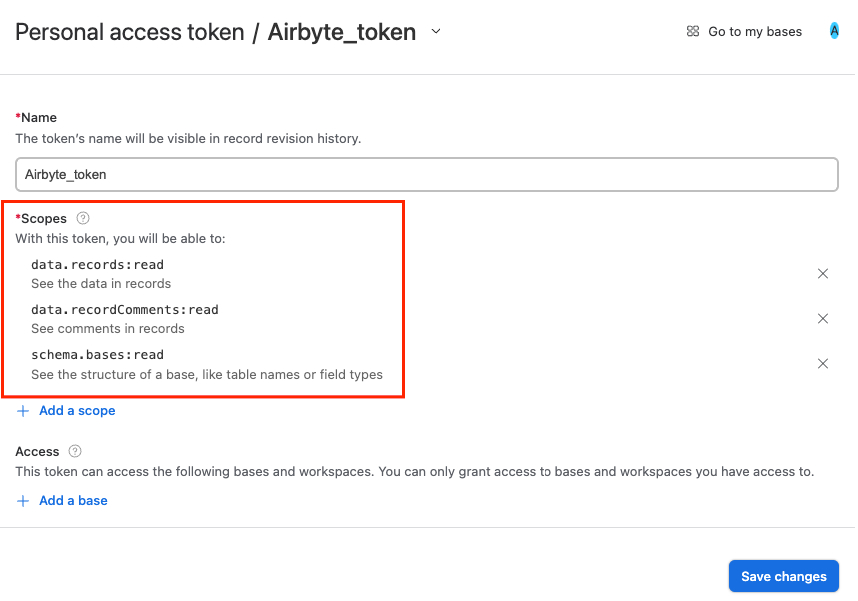
Task: Click the Airbyte_token page title
Action: [341, 32]
